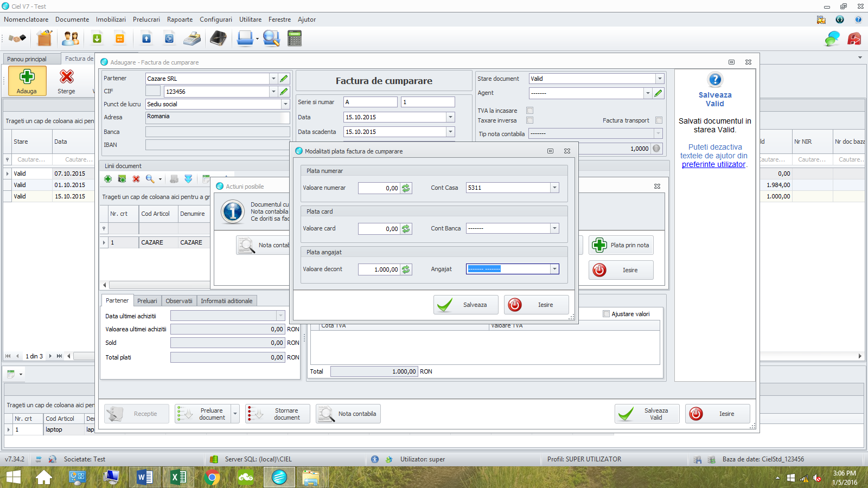The height and width of the screenshot is (488, 868).
Task: Open the Configurari menu
Action: coord(216,20)
